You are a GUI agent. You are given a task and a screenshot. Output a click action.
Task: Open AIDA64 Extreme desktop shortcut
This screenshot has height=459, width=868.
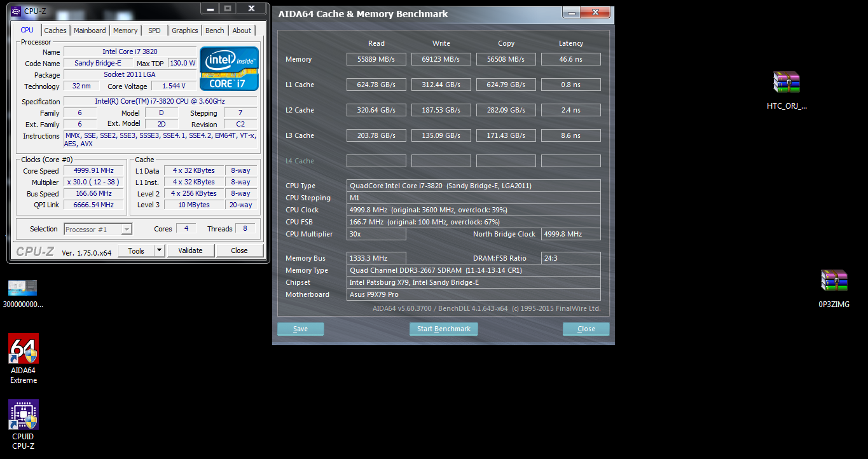tap(24, 359)
